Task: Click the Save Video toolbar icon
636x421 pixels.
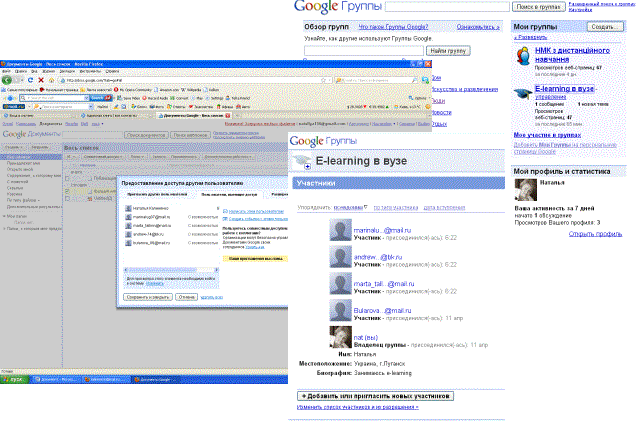Action: (x=119, y=98)
